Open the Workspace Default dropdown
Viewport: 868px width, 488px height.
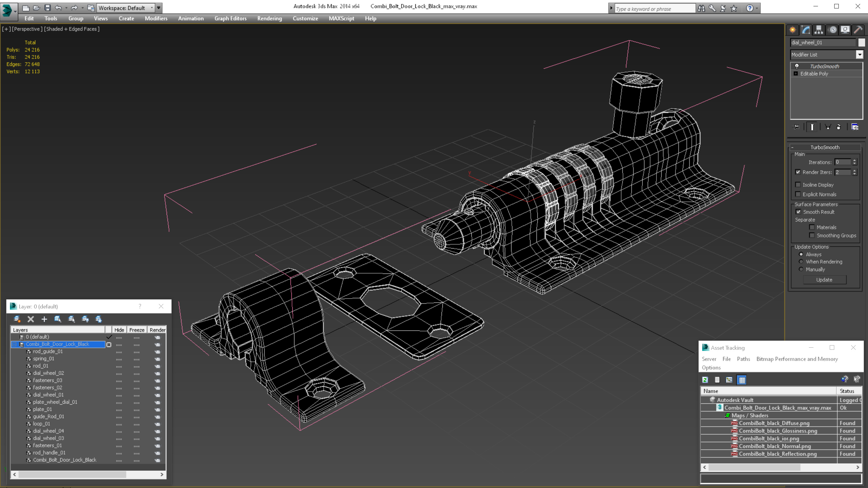click(x=152, y=8)
